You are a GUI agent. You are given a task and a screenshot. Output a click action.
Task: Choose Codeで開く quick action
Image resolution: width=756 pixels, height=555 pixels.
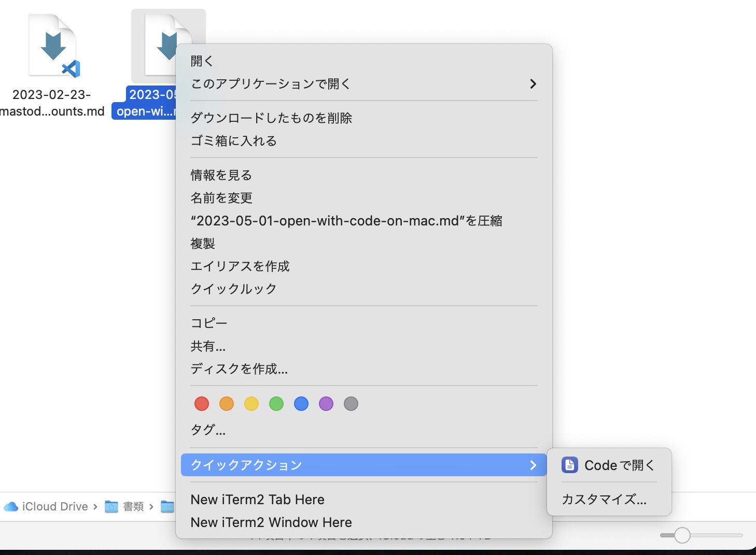point(609,465)
